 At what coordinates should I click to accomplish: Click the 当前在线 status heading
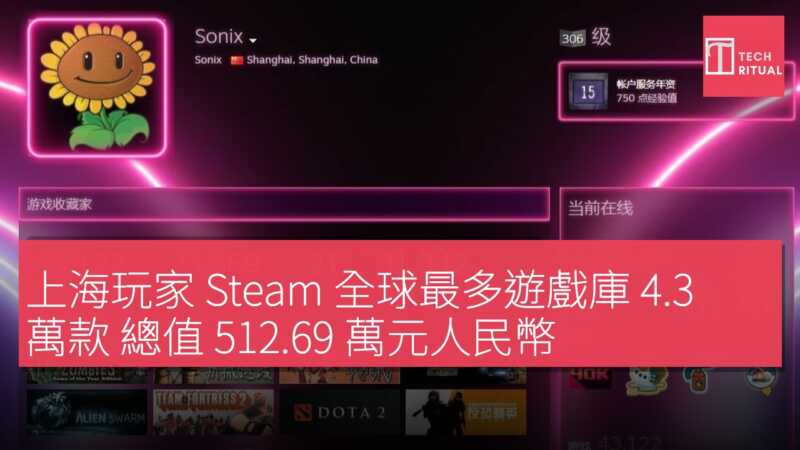pos(600,208)
